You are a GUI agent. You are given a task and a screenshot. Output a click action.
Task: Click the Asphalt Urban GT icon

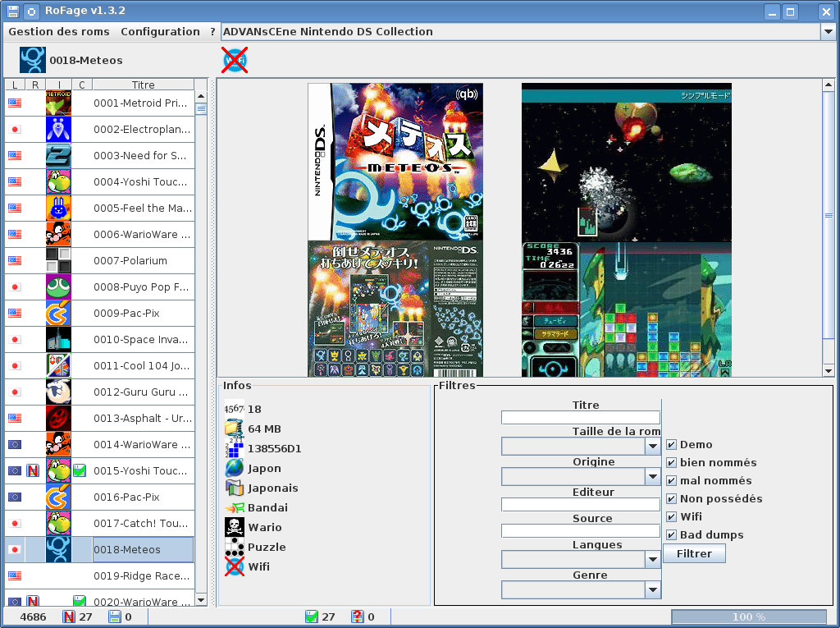[58, 419]
